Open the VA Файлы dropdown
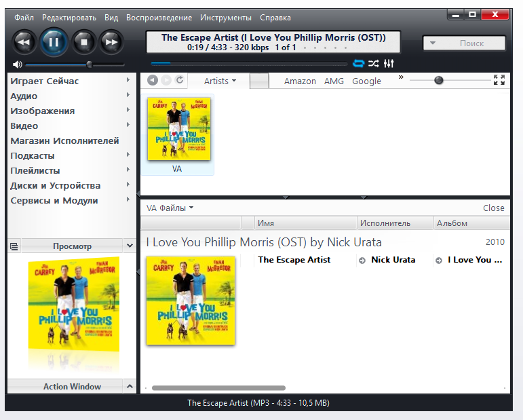This screenshot has height=420, width=523. [x=170, y=208]
